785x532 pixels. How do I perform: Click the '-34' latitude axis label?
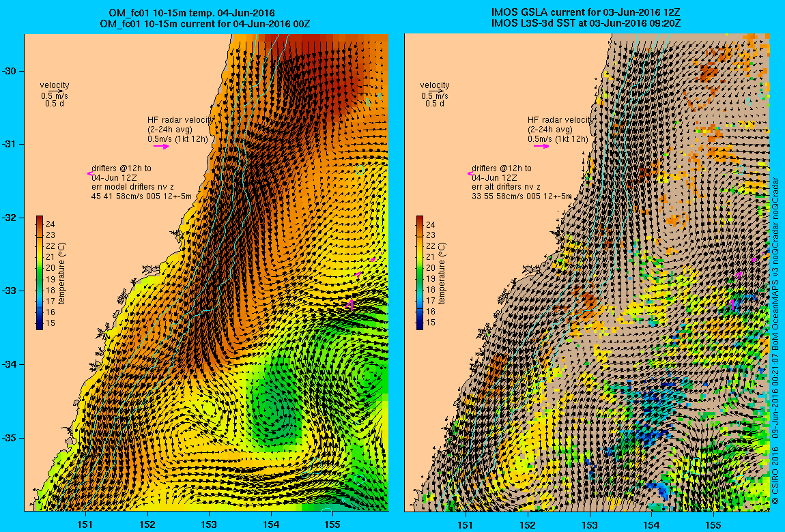pos(9,364)
